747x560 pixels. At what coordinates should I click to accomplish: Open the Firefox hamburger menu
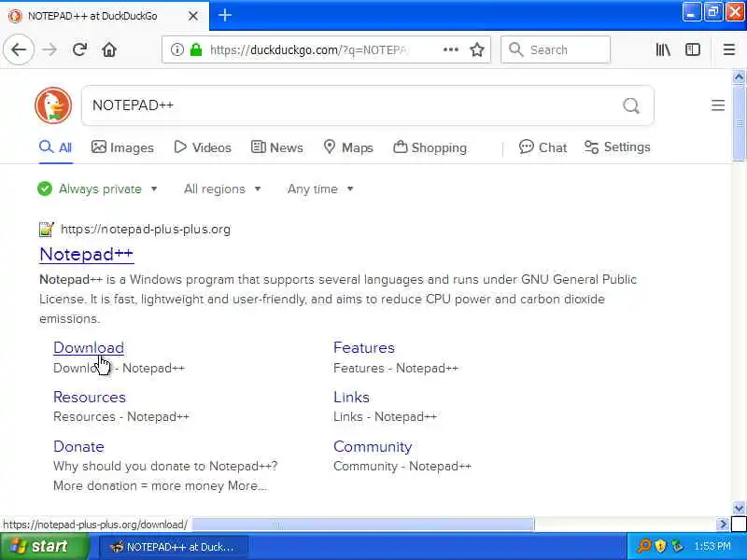pyautogui.click(x=729, y=49)
